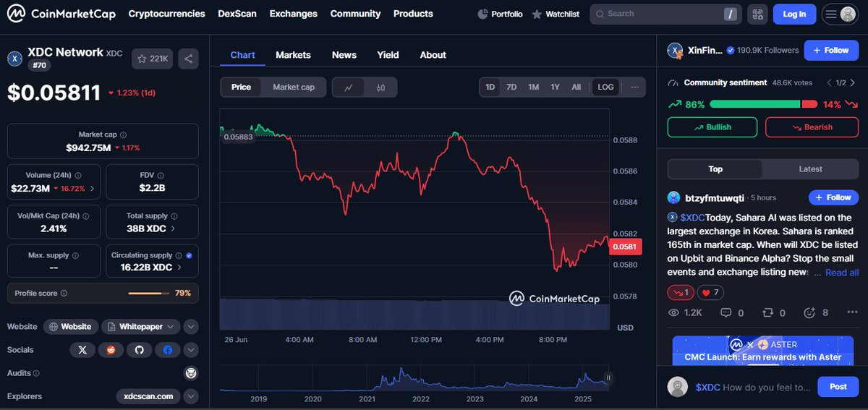Expand more Socials dropdown chevron
The image size is (868, 410).
[191, 350]
